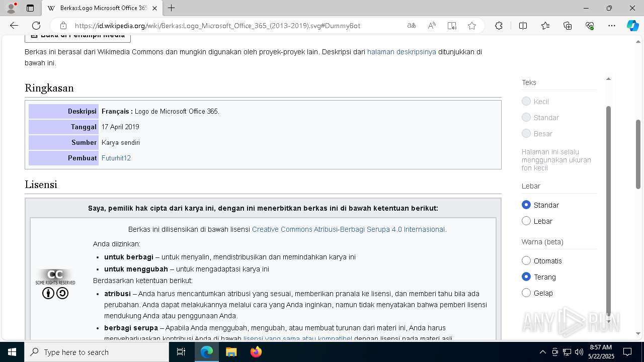The image size is (644, 362).
Task: Open Immersive Reader icon
Action: [452, 26]
